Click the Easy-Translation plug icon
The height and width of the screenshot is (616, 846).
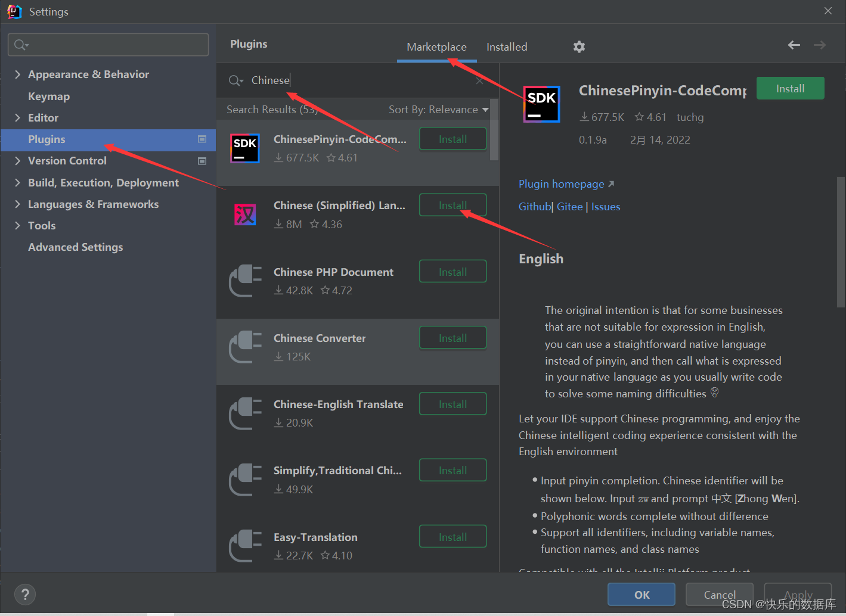(x=245, y=546)
